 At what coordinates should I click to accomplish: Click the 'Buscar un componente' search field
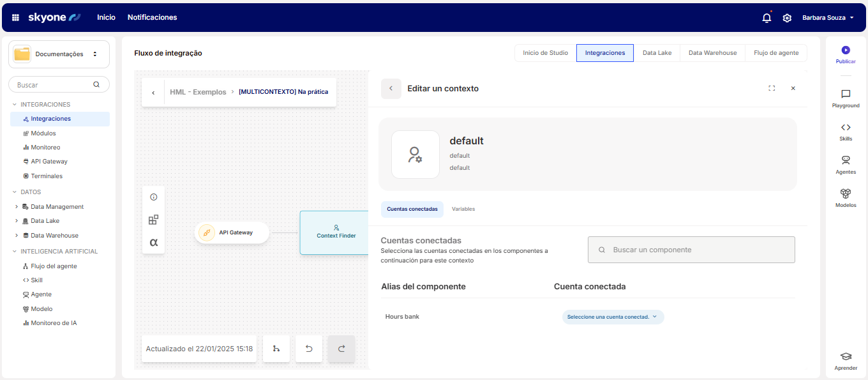point(691,250)
